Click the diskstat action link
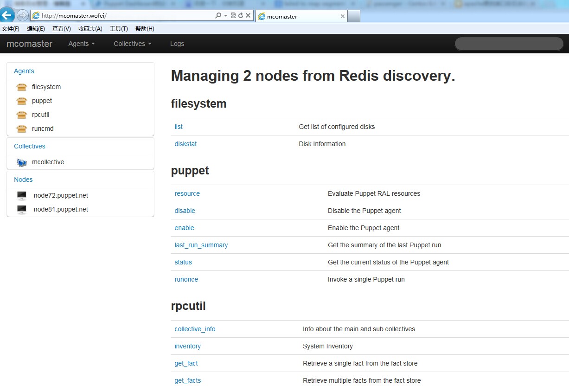 pos(185,144)
